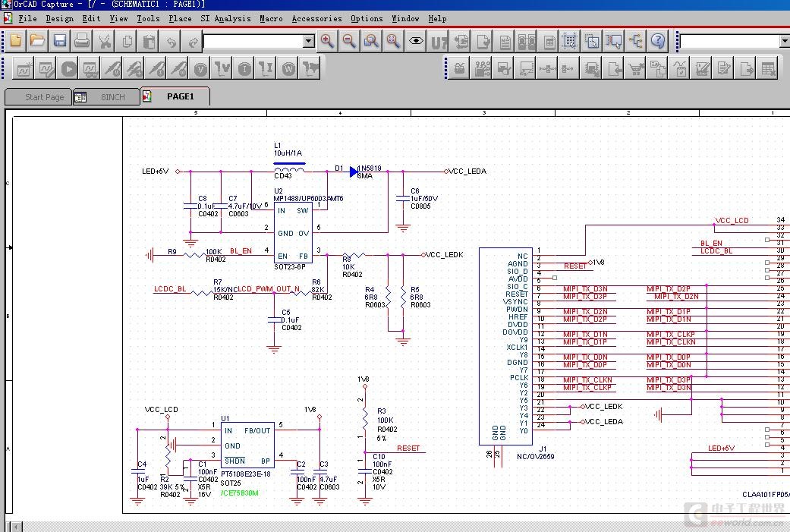Select the U2 MP1488/UP6003AMT6 part label
The image size is (790, 532).
[308, 199]
